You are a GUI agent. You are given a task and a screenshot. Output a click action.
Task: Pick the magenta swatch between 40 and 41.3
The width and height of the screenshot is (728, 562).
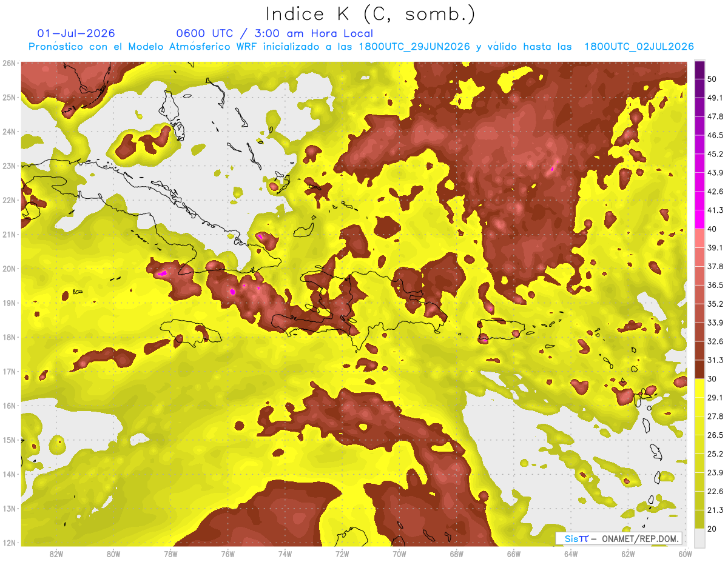point(699,219)
